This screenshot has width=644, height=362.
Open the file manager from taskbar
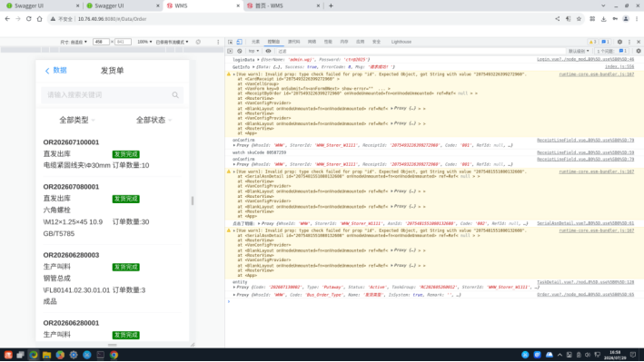[x=47, y=355]
